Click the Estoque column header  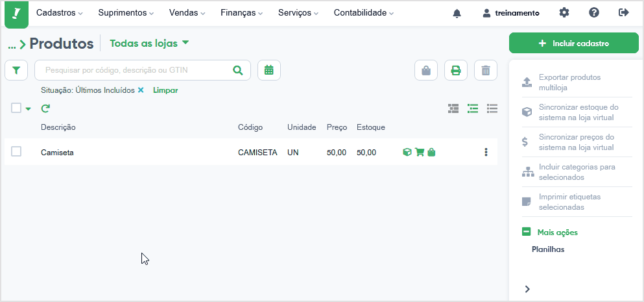click(x=371, y=127)
